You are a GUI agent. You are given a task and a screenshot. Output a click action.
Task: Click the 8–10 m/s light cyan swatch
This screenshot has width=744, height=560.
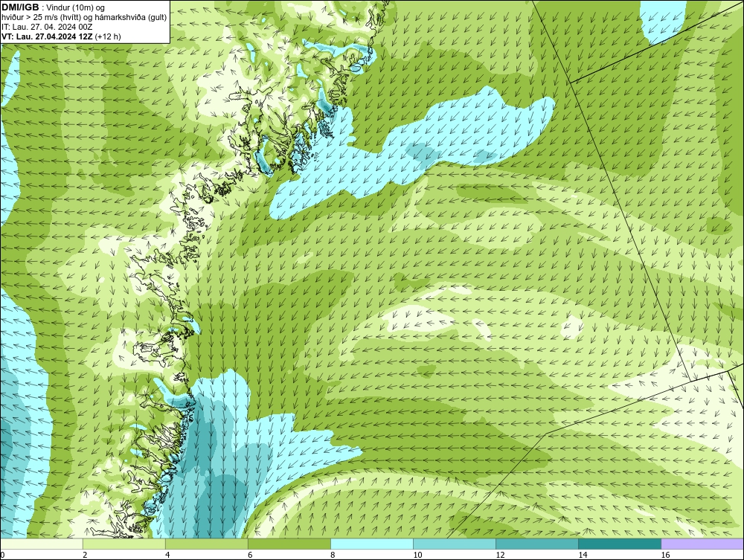tap(372, 544)
